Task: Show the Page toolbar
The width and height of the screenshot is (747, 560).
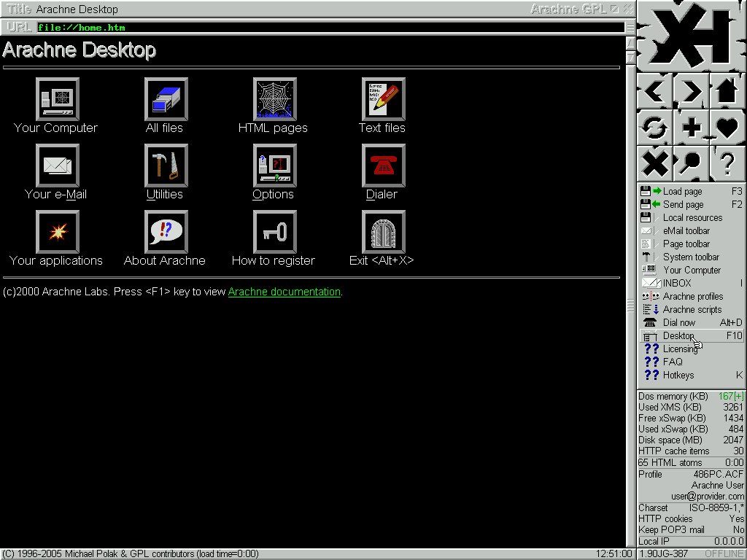Action: pyautogui.click(x=692, y=244)
